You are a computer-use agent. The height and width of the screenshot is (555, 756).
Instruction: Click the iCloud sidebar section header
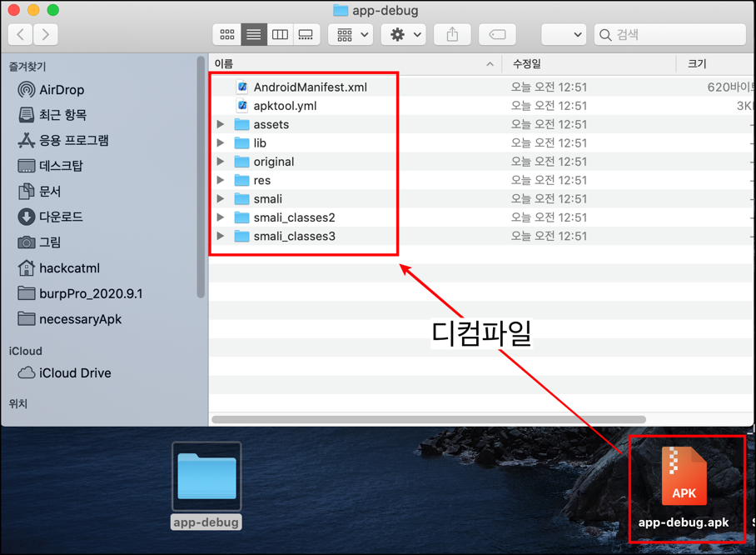pos(26,351)
